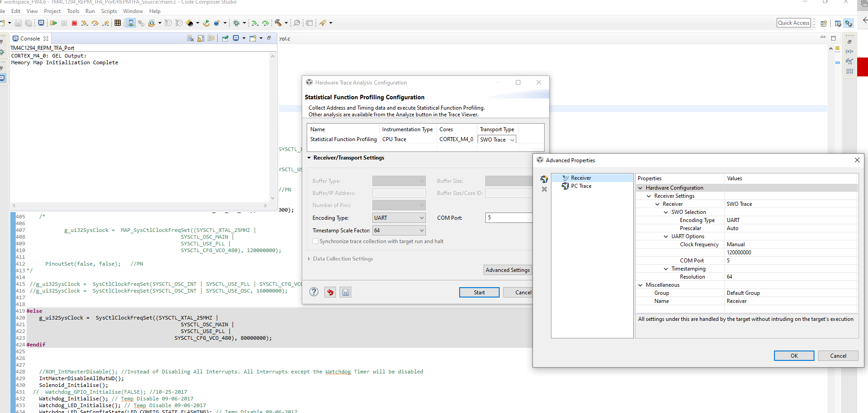Click Start in the trace configuration dialog
868x413 pixels.
tap(479, 293)
